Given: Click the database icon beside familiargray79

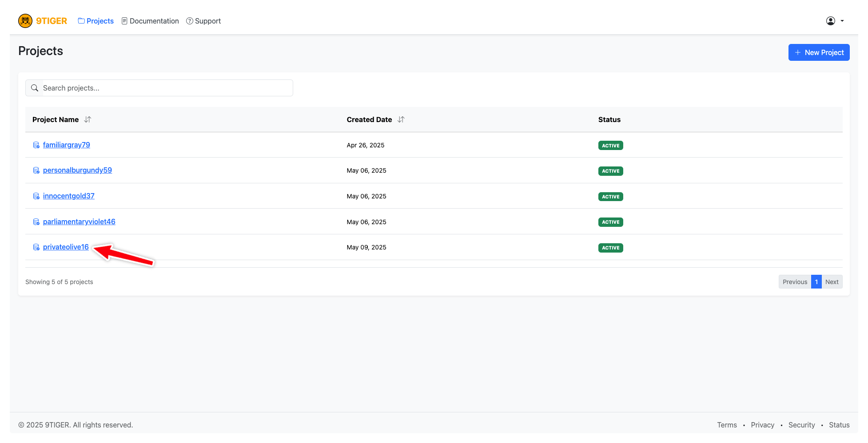Looking at the screenshot, I should pos(36,145).
